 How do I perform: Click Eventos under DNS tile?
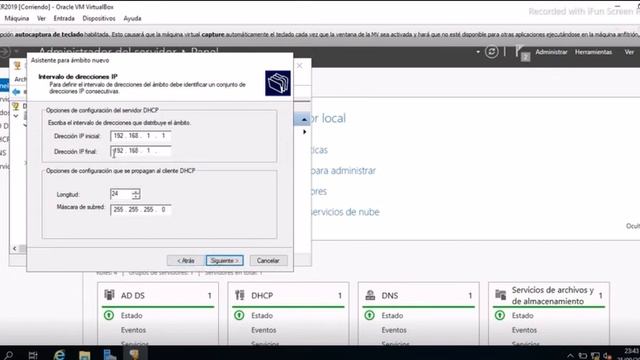[x=394, y=330]
